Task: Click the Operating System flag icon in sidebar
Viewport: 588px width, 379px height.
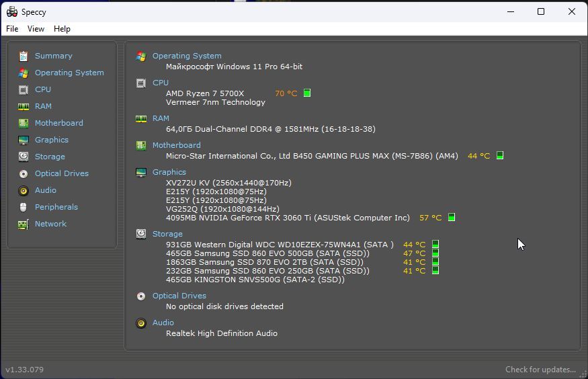Action: click(x=24, y=73)
